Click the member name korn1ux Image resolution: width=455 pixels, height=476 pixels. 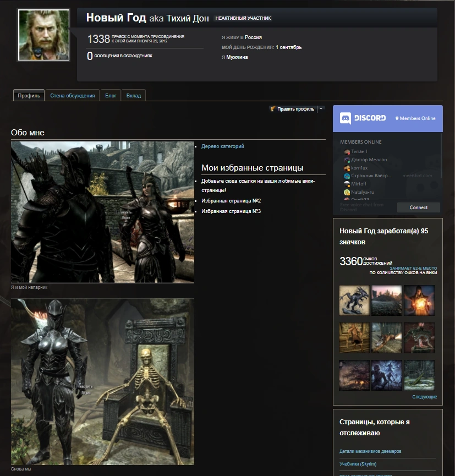[359, 168]
